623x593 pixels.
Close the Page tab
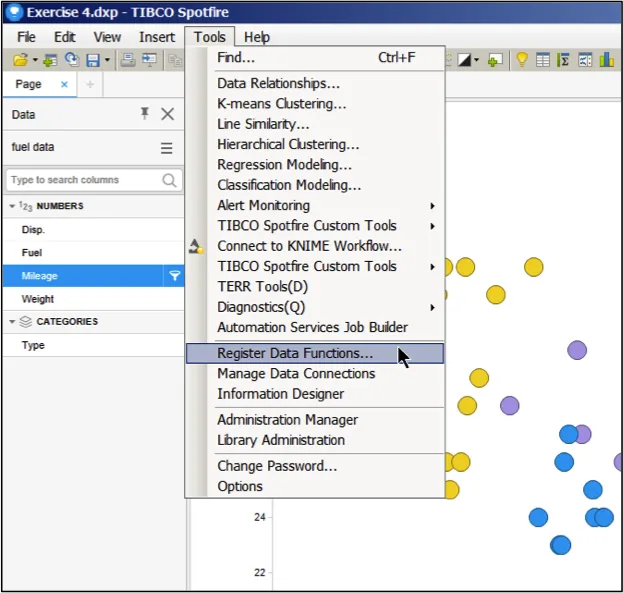(x=64, y=84)
